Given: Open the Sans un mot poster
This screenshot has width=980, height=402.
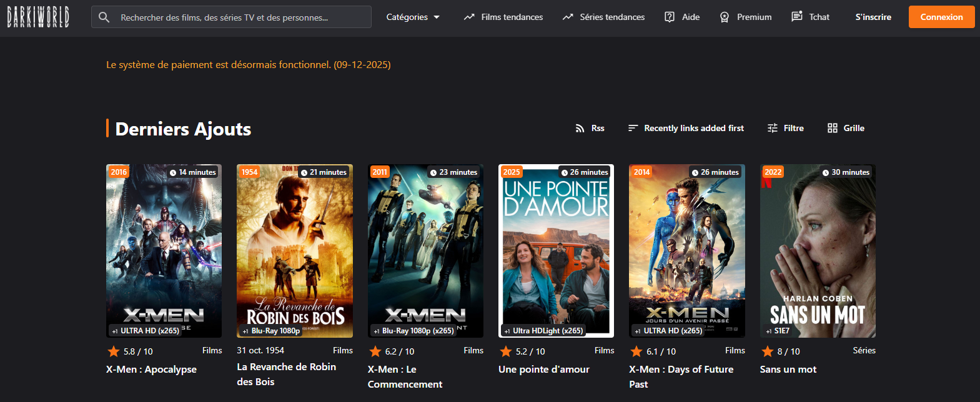Looking at the screenshot, I should click(818, 251).
